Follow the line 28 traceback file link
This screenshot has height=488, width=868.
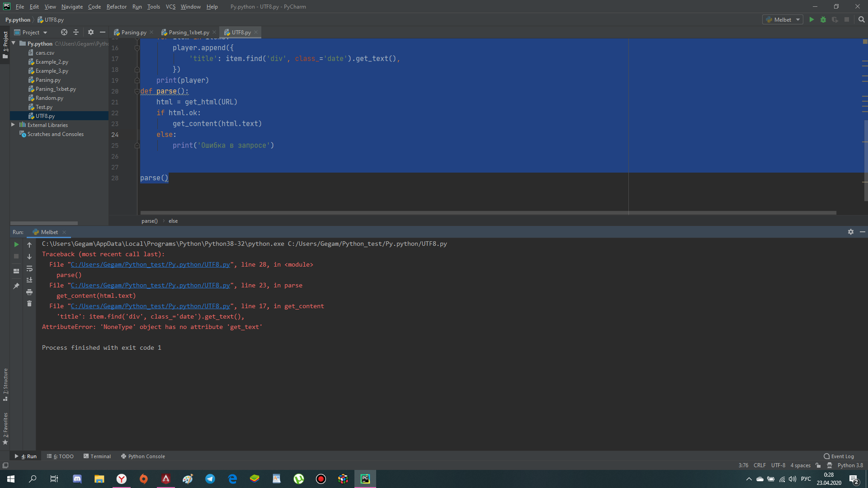point(150,265)
